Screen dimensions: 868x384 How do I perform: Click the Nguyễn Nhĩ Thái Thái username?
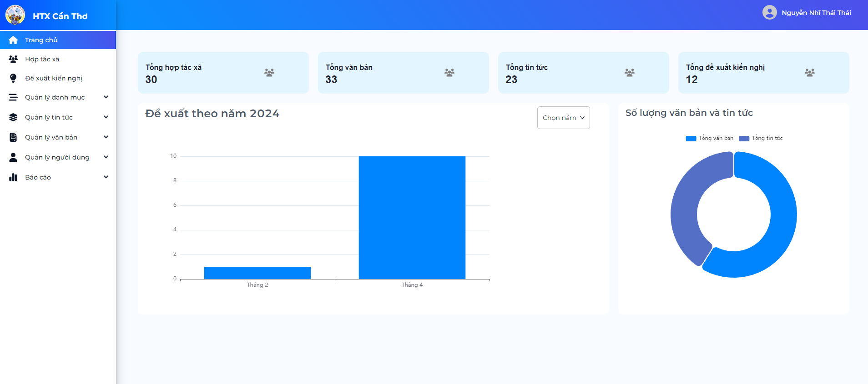(816, 13)
